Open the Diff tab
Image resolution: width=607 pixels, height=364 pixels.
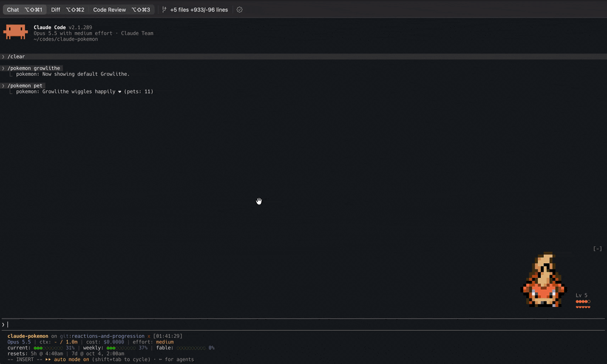67,10
